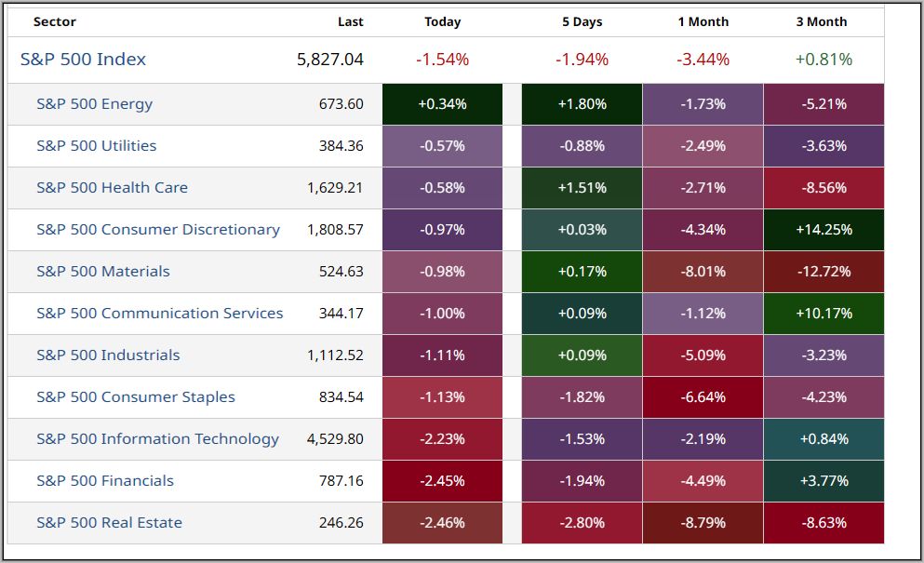Sort by the Today column header
This screenshot has width=924, height=563.
coord(442,21)
